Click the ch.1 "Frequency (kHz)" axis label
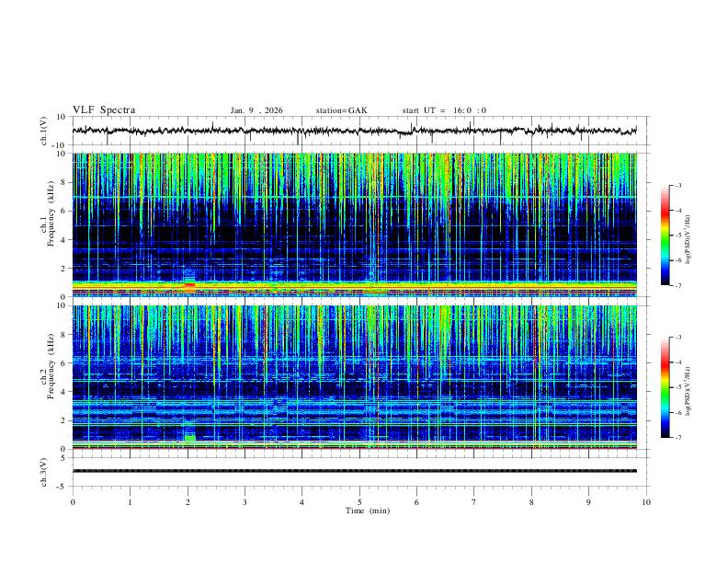728x563 pixels. (x=51, y=214)
